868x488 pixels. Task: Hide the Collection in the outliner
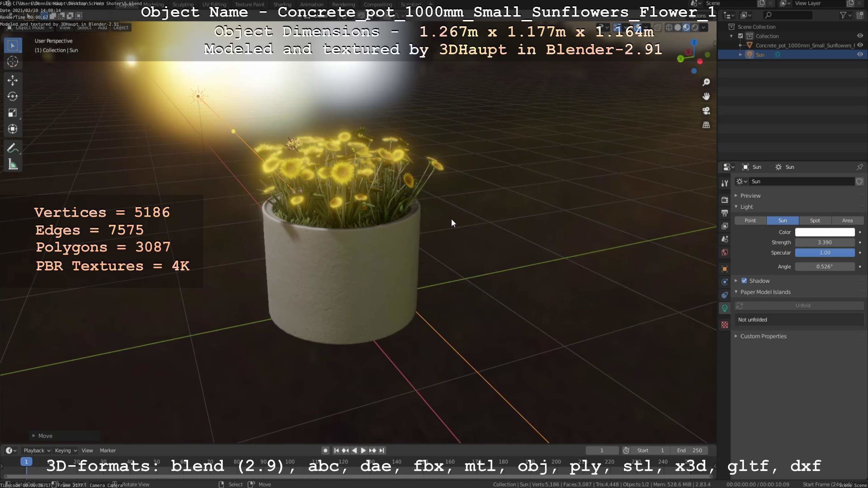pyautogui.click(x=860, y=36)
